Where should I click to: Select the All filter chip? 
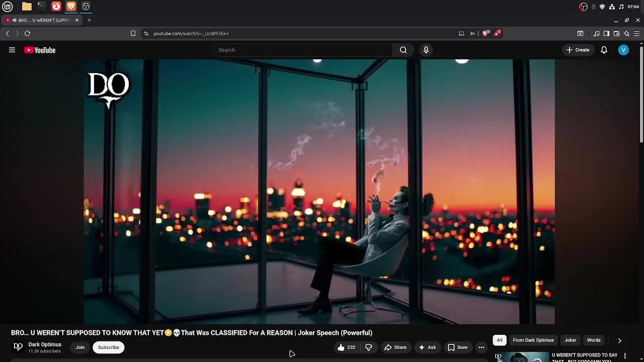click(x=500, y=340)
